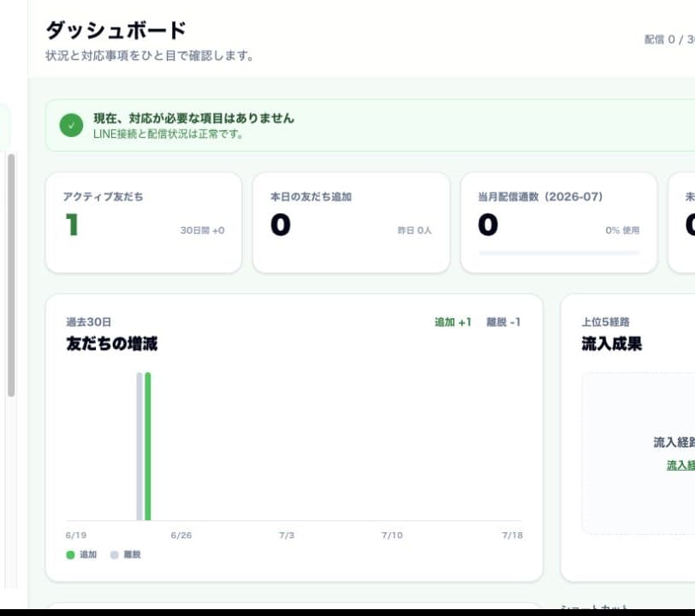Click the 当月配信通数 usage progress bar

pyautogui.click(x=559, y=252)
